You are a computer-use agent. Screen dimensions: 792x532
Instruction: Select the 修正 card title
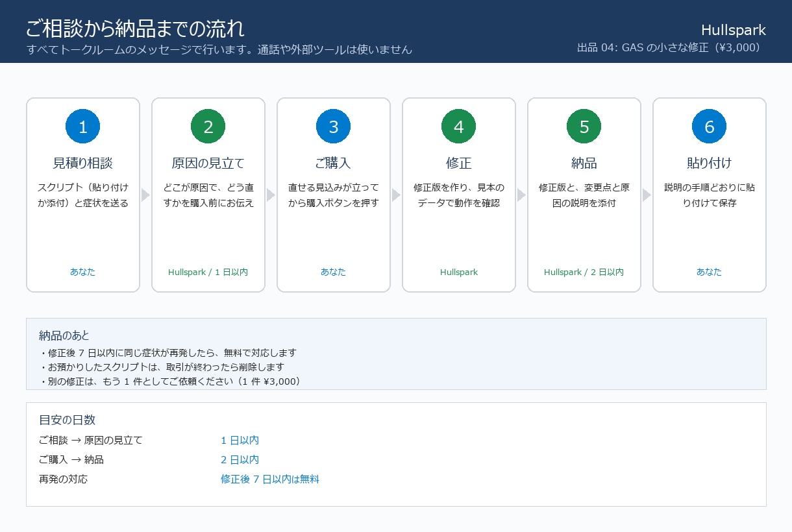(x=459, y=163)
